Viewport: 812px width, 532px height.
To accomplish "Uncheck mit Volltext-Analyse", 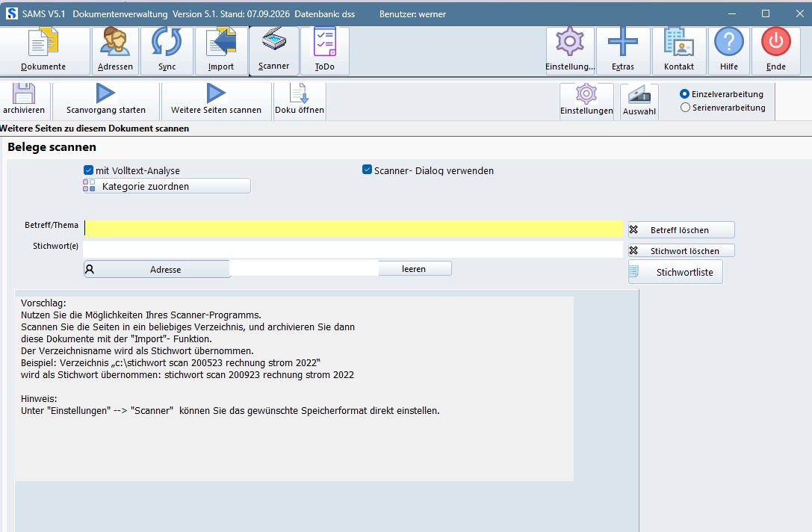I will 89,170.
